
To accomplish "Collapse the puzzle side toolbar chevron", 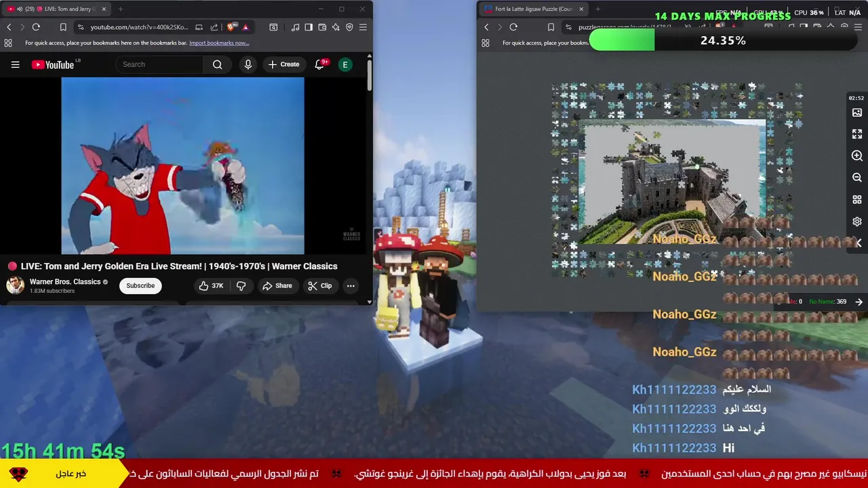I will pos(859,243).
